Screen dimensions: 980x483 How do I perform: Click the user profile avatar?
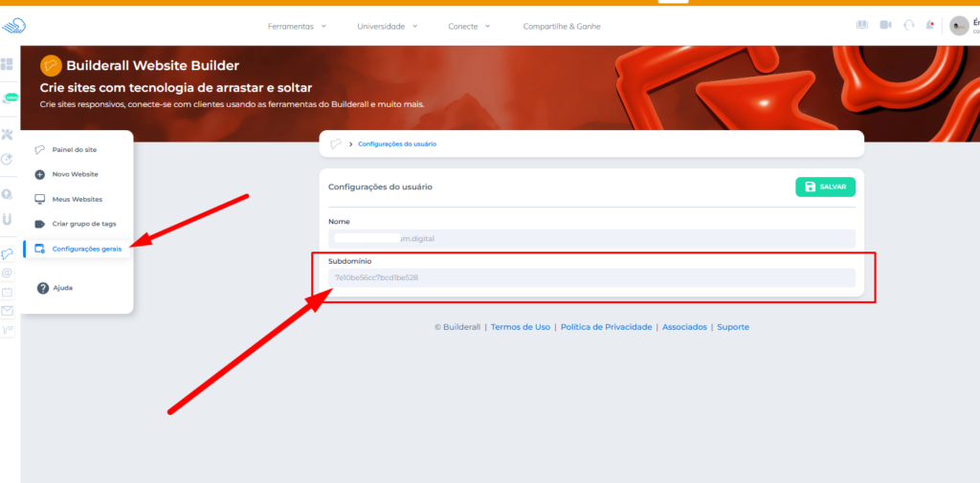pos(959,26)
